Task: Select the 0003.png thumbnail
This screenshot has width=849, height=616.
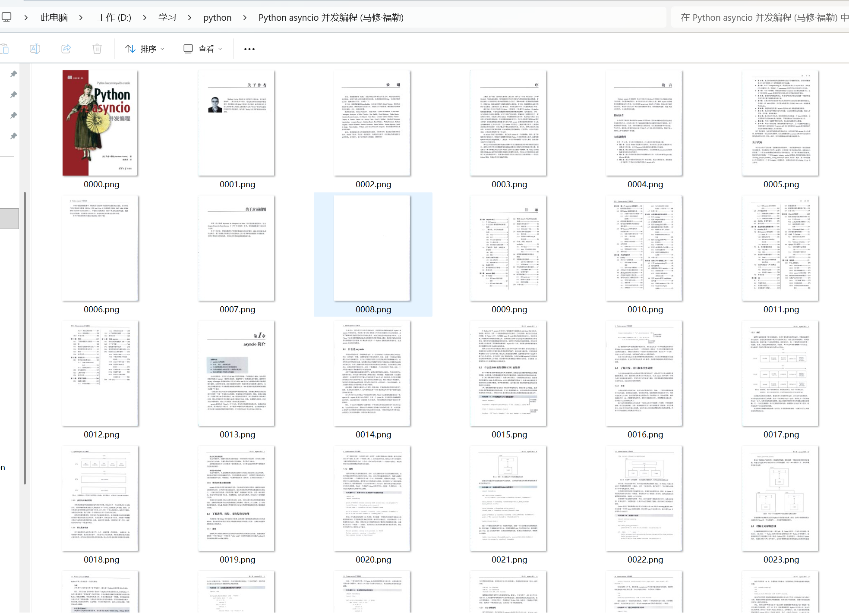Action: tap(508, 123)
